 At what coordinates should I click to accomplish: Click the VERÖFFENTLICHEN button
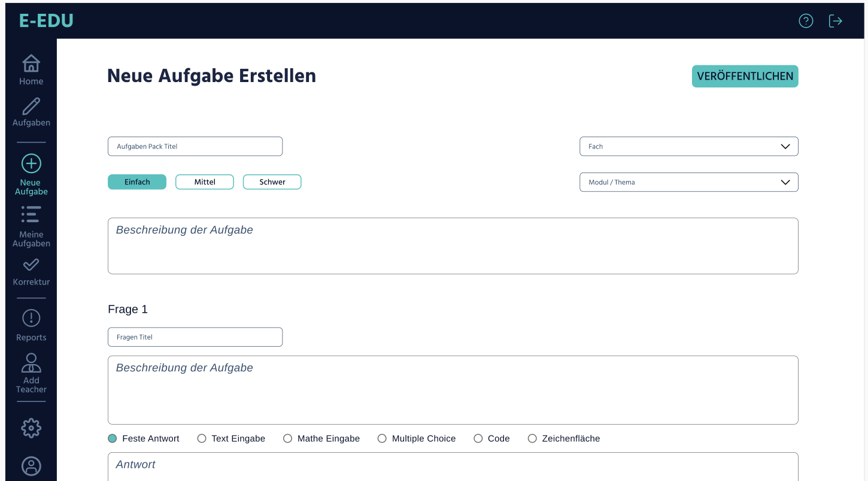[745, 76]
